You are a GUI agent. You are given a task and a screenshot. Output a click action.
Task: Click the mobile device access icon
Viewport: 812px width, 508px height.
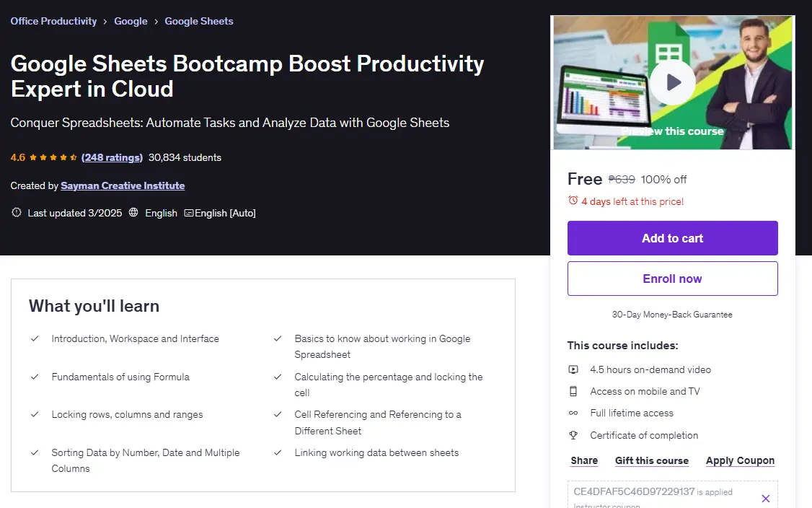[573, 391]
